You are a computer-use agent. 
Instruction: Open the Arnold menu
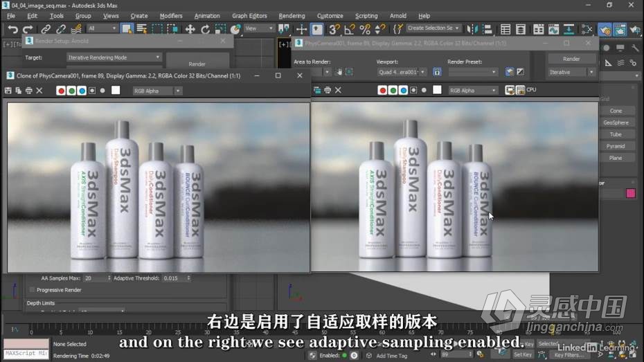[x=397, y=16]
